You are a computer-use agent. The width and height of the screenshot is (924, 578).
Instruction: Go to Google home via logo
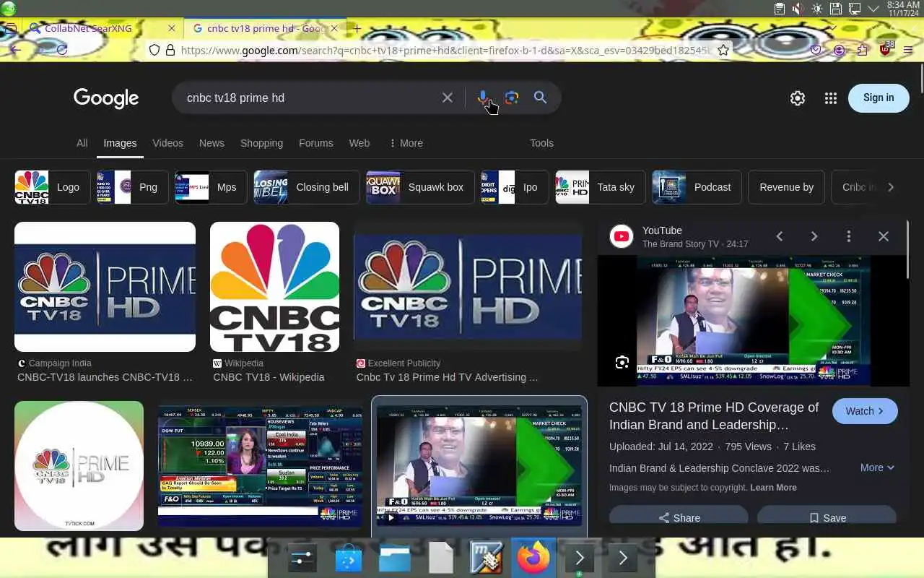point(106,98)
